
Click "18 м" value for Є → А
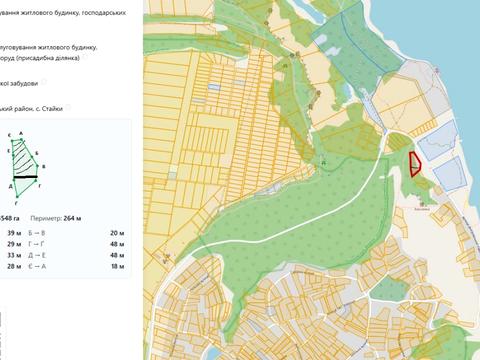click(117, 266)
